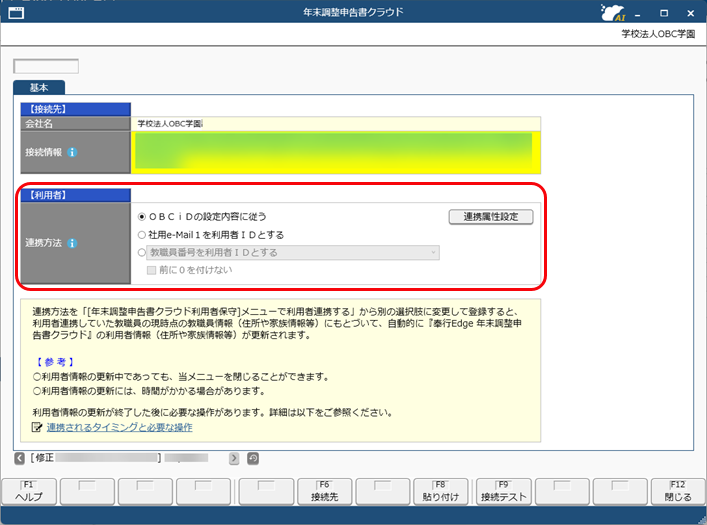Click the window menu icon in title bar
The image size is (707, 525).
[16, 13]
